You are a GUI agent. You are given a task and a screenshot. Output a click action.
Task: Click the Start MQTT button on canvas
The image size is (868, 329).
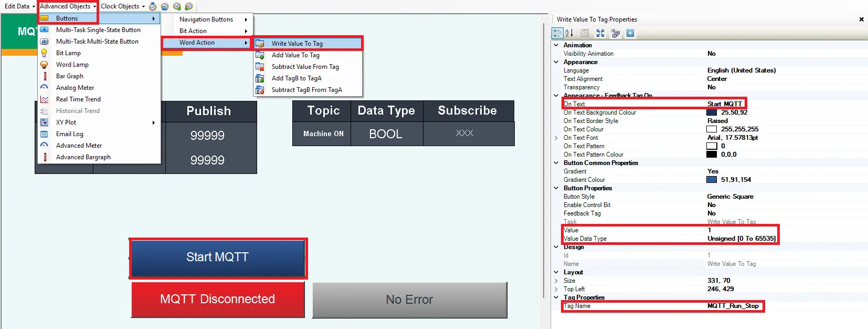click(x=218, y=258)
